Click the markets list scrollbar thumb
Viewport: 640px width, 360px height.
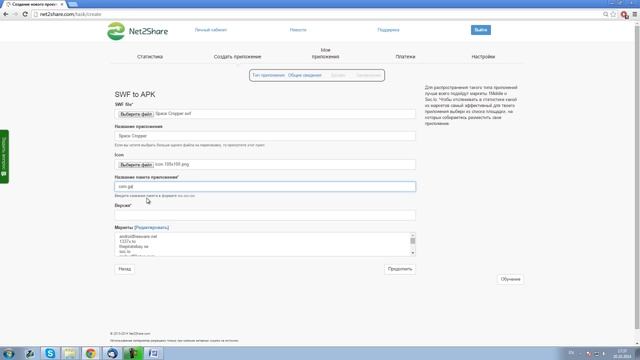pyautogui.click(x=413, y=241)
